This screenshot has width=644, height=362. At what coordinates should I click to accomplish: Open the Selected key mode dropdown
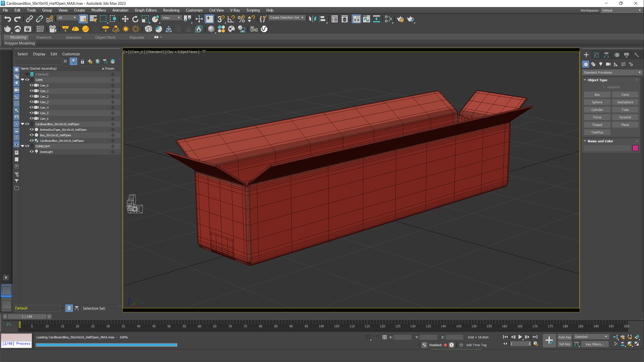click(591, 337)
